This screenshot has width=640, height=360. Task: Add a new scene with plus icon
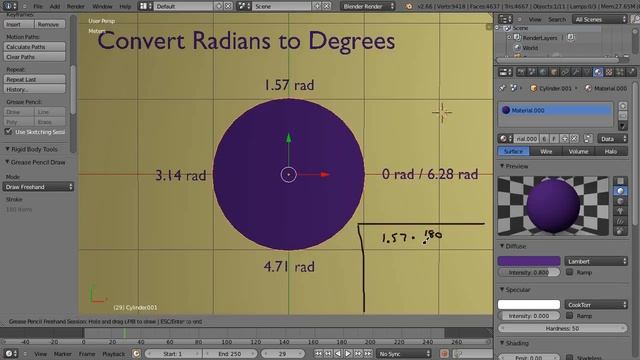(x=317, y=6)
